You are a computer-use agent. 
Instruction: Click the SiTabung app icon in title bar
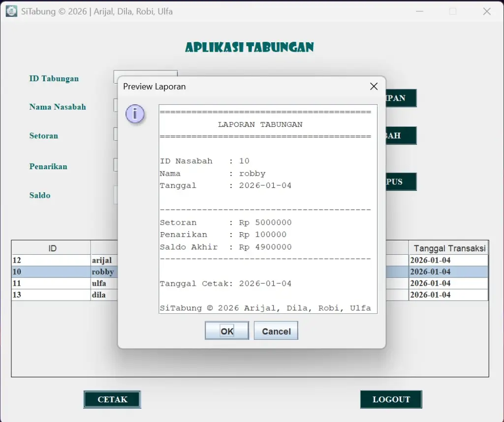pyautogui.click(x=11, y=11)
